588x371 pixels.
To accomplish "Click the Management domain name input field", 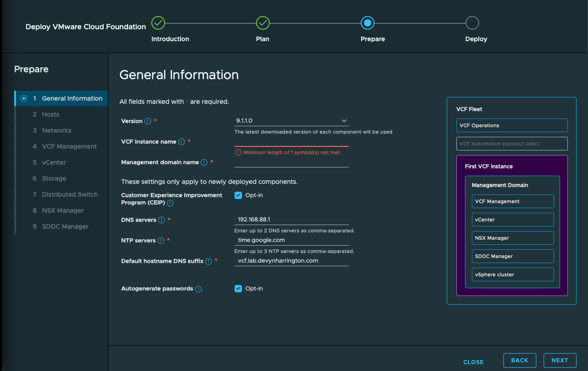I will click(x=292, y=162).
